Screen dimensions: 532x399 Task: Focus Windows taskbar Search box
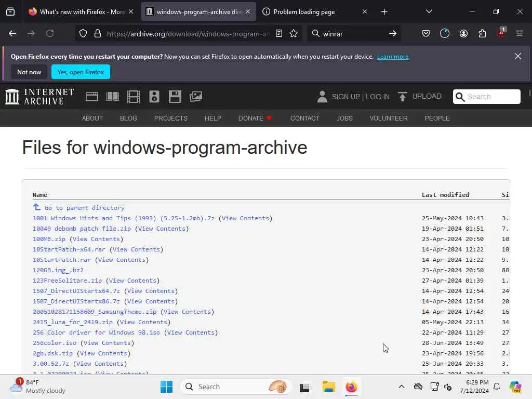pyautogui.click(x=236, y=387)
